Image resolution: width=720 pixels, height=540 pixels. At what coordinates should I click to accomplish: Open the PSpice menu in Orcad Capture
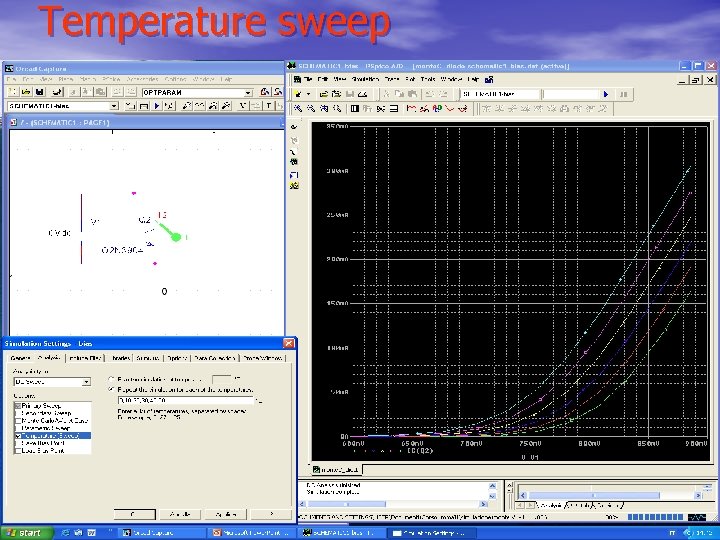[111, 79]
